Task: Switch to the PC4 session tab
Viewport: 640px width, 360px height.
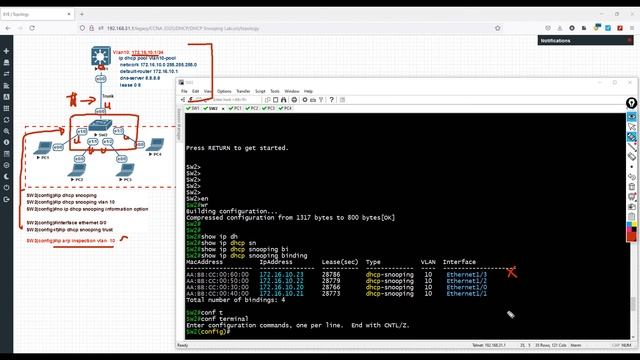Action: click(x=285, y=109)
